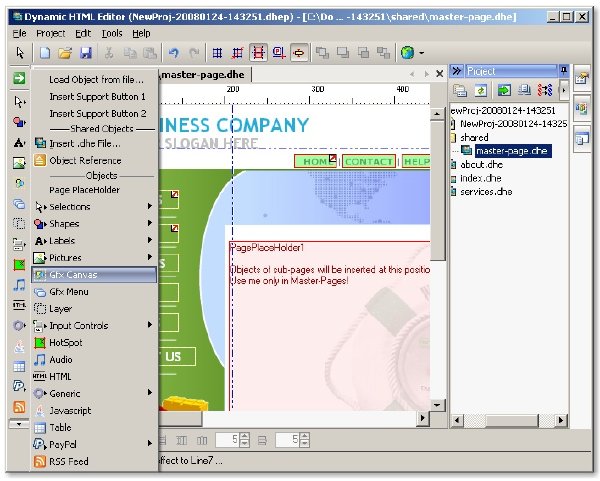The image size is (600, 481).
Task: Expand the left sidebar overflow arrow
Action: [19, 424]
